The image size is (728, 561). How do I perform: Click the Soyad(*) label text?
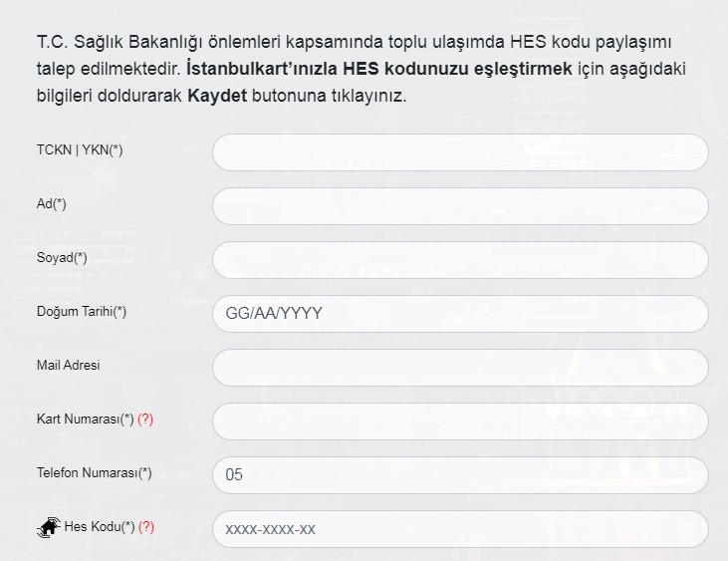tap(62, 258)
